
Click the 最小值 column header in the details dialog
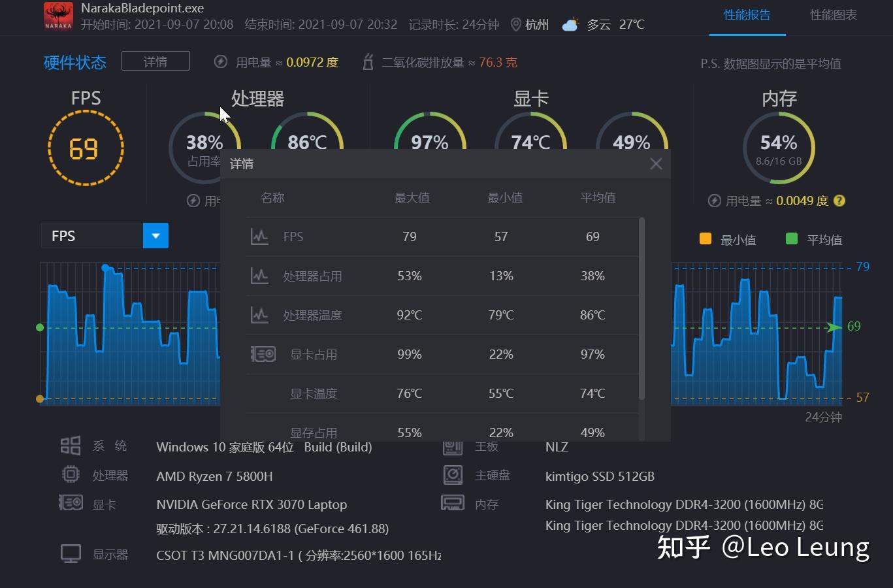pos(505,198)
